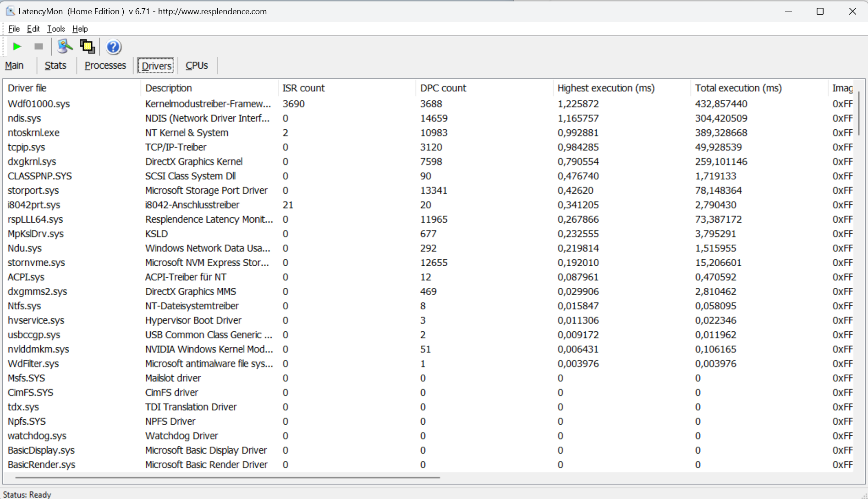
Task: Click DPC count value 14659
Action: [x=434, y=118]
